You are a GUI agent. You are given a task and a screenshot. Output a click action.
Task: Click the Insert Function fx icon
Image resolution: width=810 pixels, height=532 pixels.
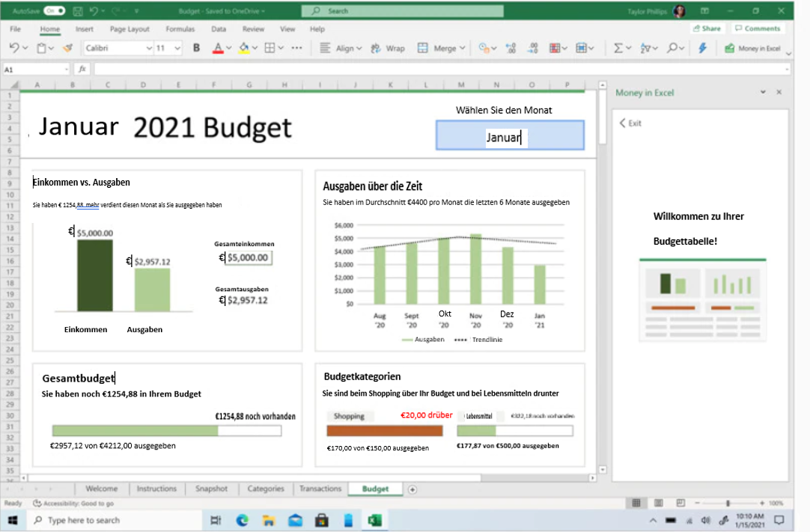click(82, 69)
